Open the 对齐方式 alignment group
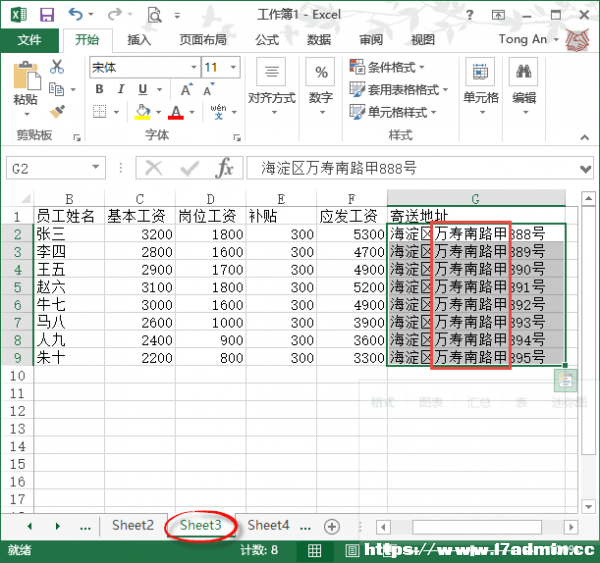This screenshot has width=600, height=563. [272, 86]
